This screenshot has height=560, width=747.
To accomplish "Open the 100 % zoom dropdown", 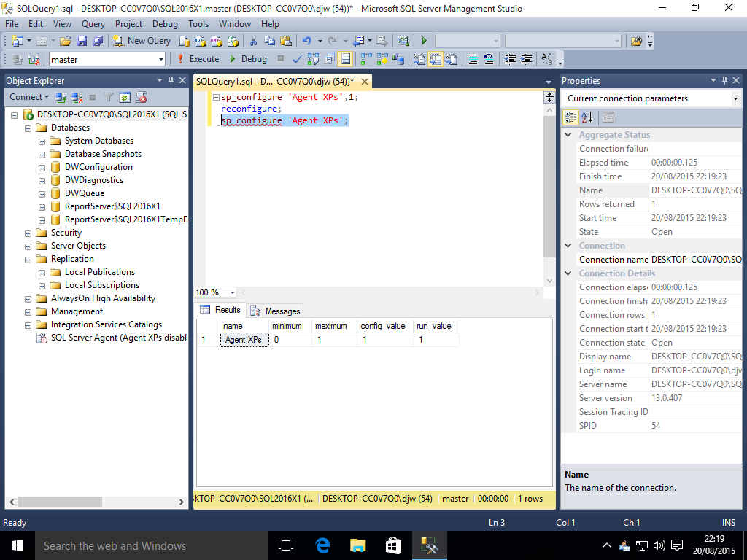I will (233, 292).
